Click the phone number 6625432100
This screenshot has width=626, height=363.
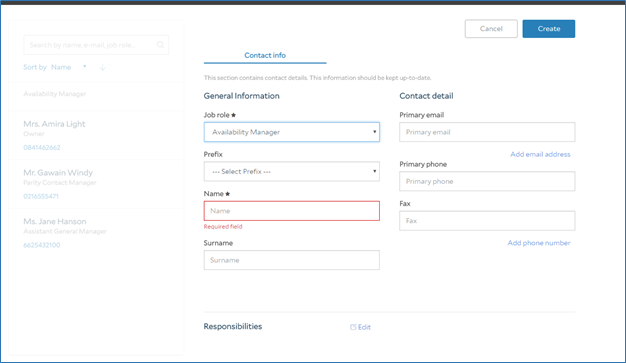click(x=42, y=245)
